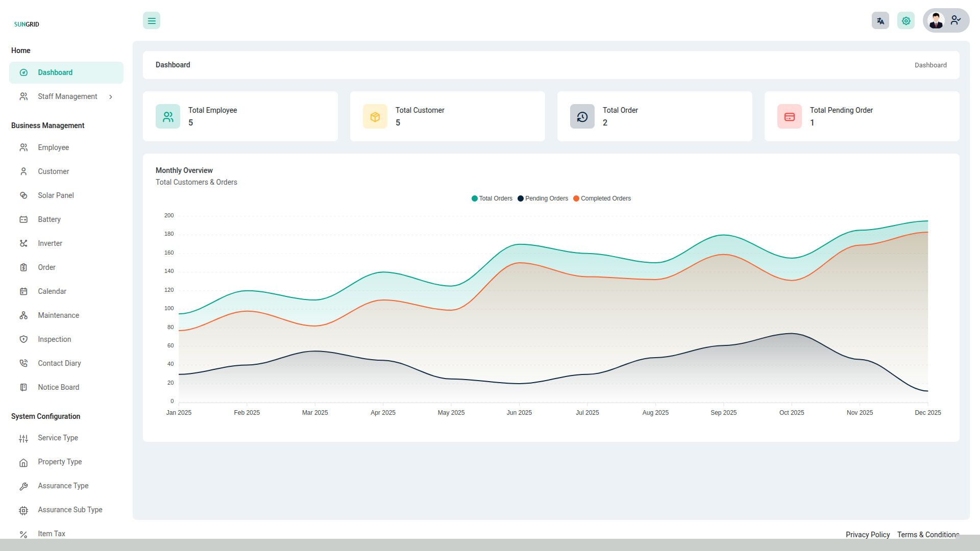Viewport: 980px width, 551px height.
Task: Toggle Completed Orders series in the chart
Action: point(602,198)
